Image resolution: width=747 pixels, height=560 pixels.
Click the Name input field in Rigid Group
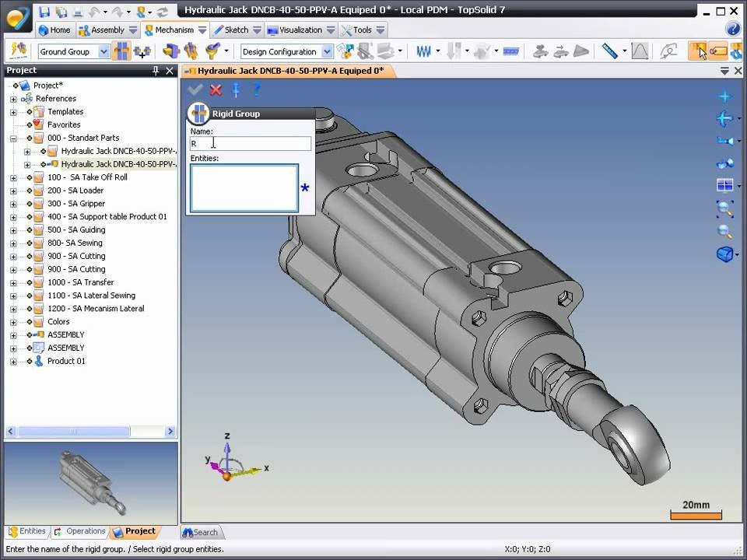251,143
